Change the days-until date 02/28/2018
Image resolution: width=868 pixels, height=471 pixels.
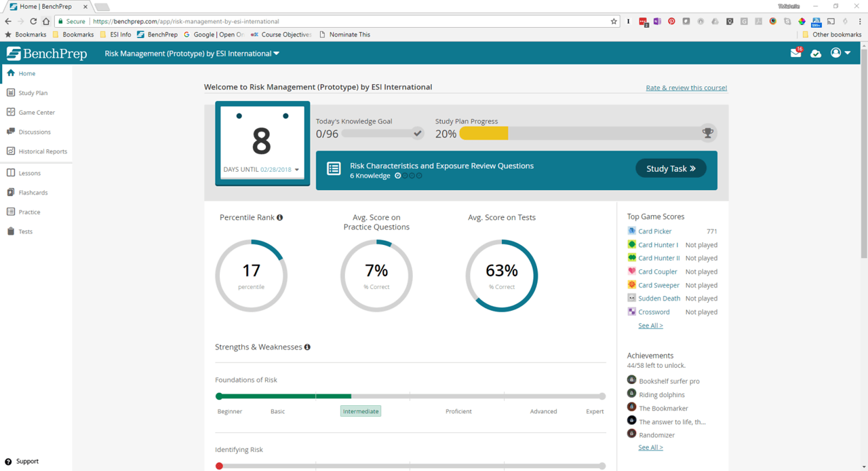coord(280,170)
